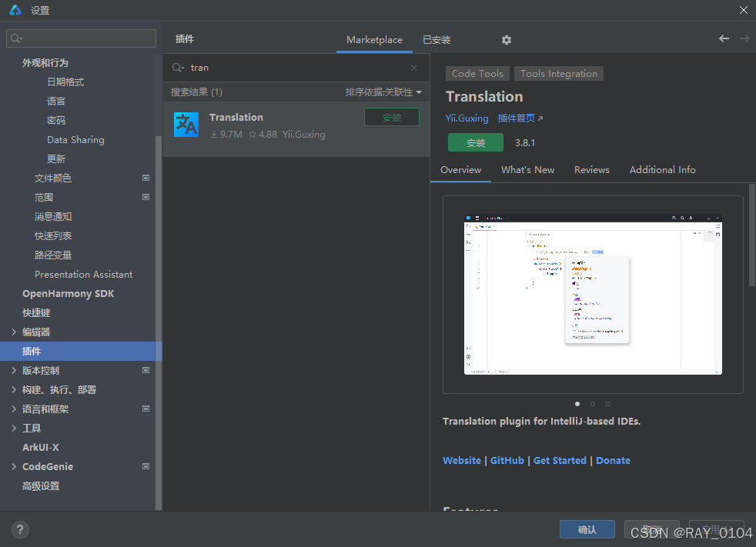This screenshot has width=756, height=547.
Task: Select 快速列表 in the settings tree
Action: pos(53,235)
